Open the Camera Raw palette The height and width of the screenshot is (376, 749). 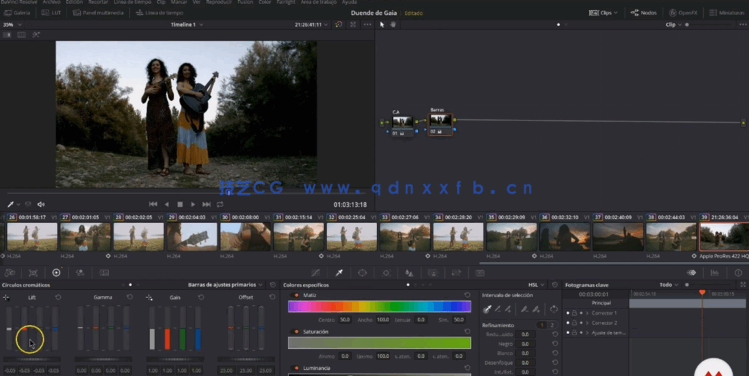click(x=10, y=273)
